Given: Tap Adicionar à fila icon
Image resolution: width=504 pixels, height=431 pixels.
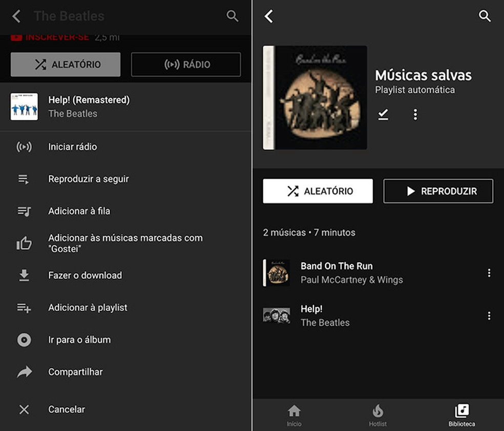Looking at the screenshot, I should click(24, 211).
